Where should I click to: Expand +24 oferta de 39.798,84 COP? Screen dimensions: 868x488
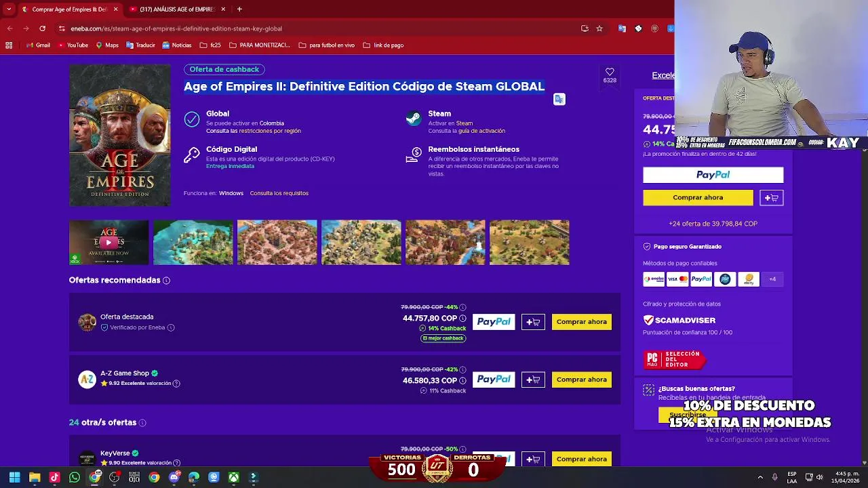tap(713, 224)
